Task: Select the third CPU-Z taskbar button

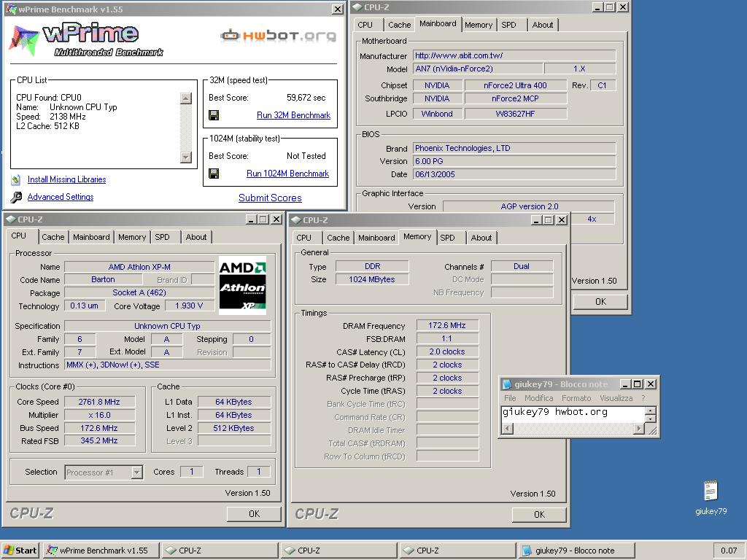Action: [457, 551]
